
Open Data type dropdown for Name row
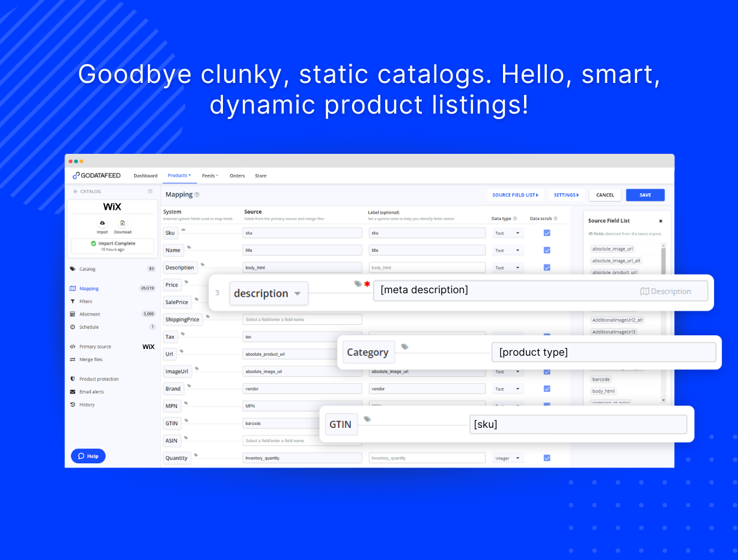508,251
